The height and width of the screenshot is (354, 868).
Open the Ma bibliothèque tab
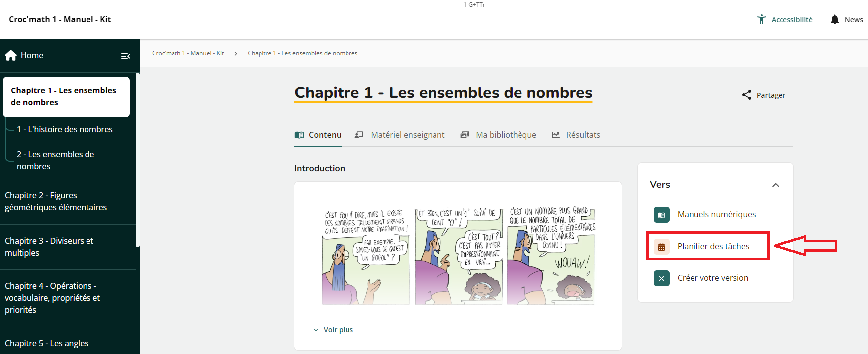point(499,135)
